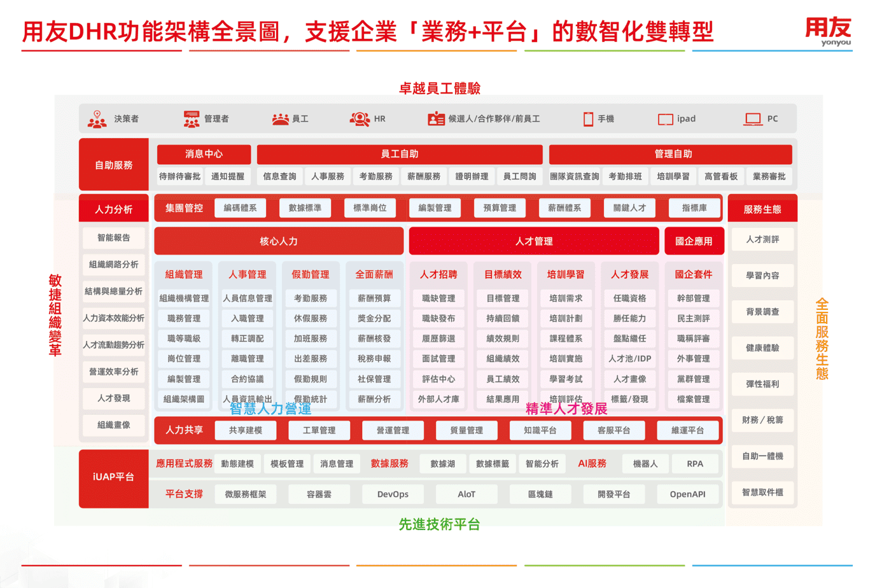Image resolution: width=882 pixels, height=588 pixels.
Task: Open the 消息中心 header
Action: click(x=204, y=154)
